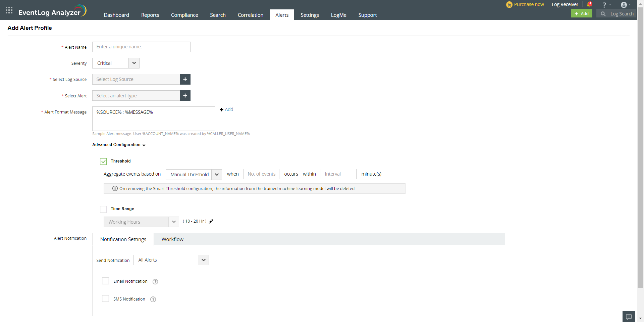Click the Smart Threshold info icon
644x322 pixels.
115,188
